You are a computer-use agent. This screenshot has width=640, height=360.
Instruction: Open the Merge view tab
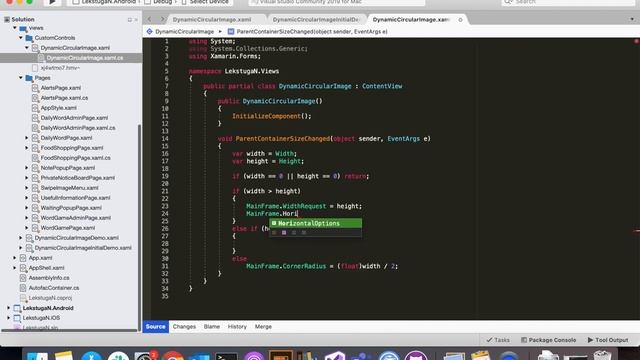pos(263,327)
